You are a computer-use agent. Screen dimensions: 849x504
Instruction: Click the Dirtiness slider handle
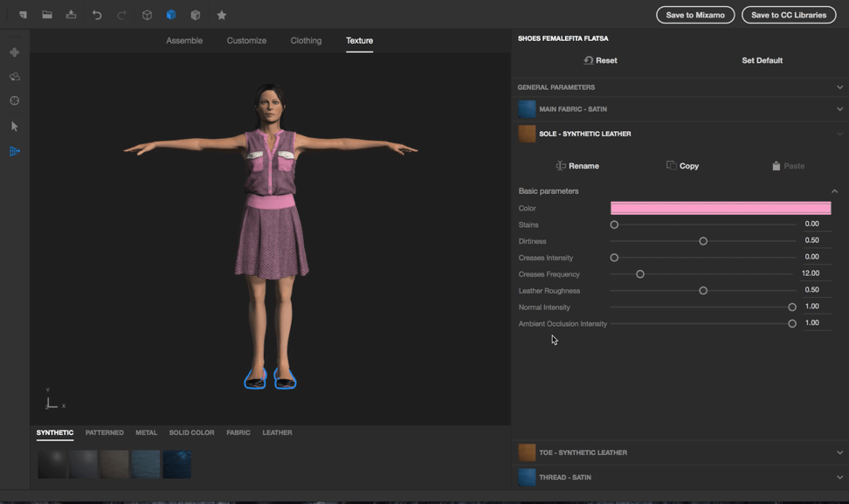[x=703, y=241]
